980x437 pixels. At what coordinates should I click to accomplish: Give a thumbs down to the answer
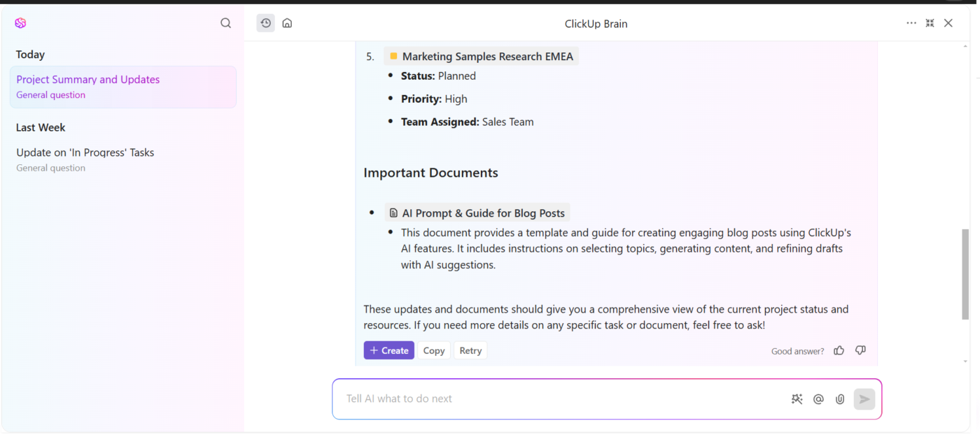coord(861,350)
